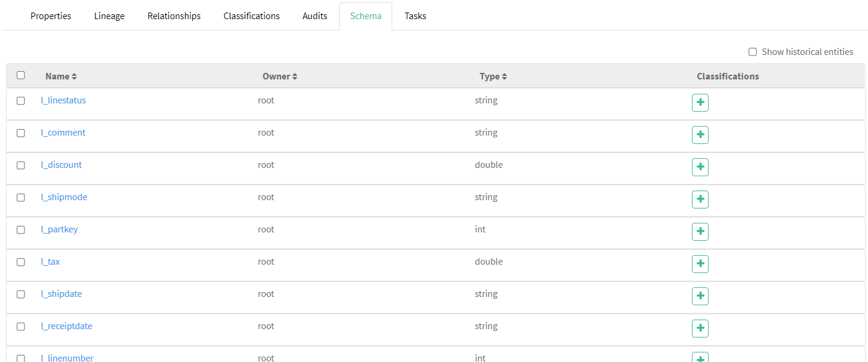868x362 pixels.
Task: Add a classification to l_linenumber
Action: 700,357
